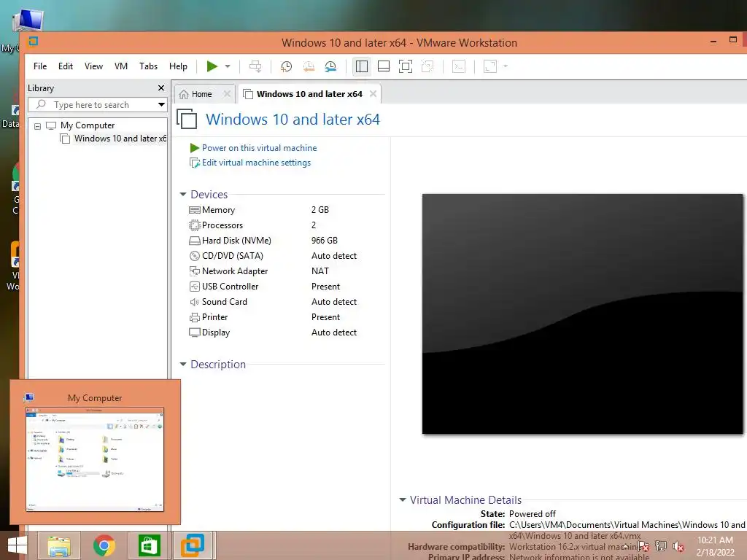Image resolution: width=747 pixels, height=560 pixels.
Task: Select the Processors device row
Action: (222, 225)
